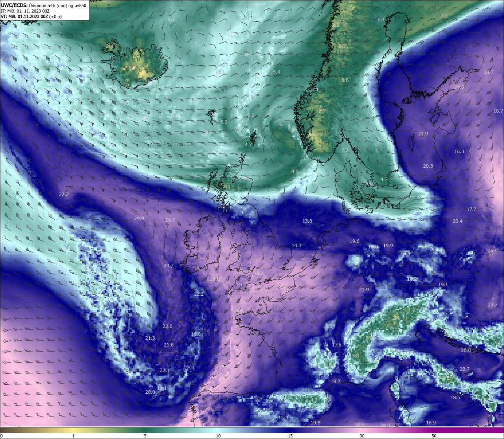This screenshot has width=504, height=439.
Task: Click the 12.2 value southwest of Ireland
Action: 199,294
